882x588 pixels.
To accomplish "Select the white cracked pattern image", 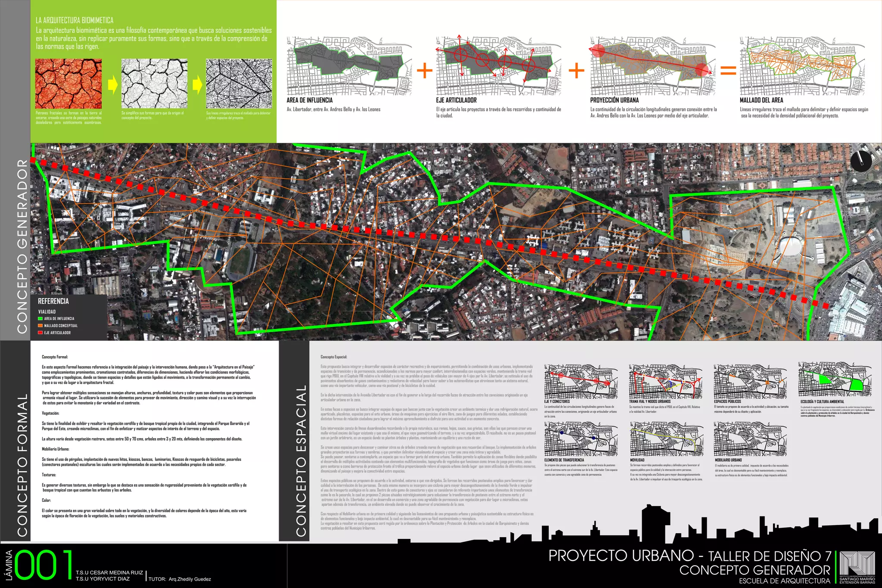I will pos(154,84).
